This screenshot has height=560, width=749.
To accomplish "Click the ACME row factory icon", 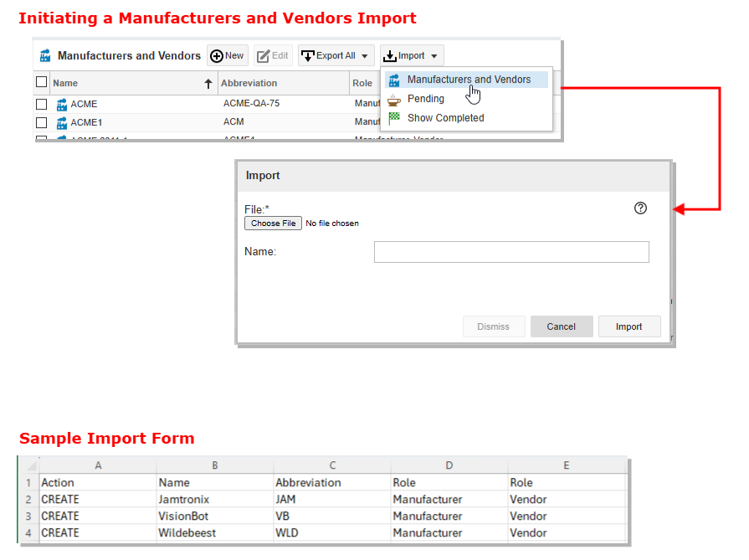I will click(x=62, y=105).
